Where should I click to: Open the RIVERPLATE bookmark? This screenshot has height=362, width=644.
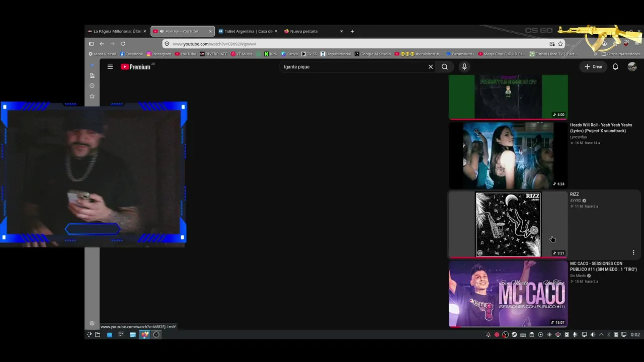click(213, 54)
